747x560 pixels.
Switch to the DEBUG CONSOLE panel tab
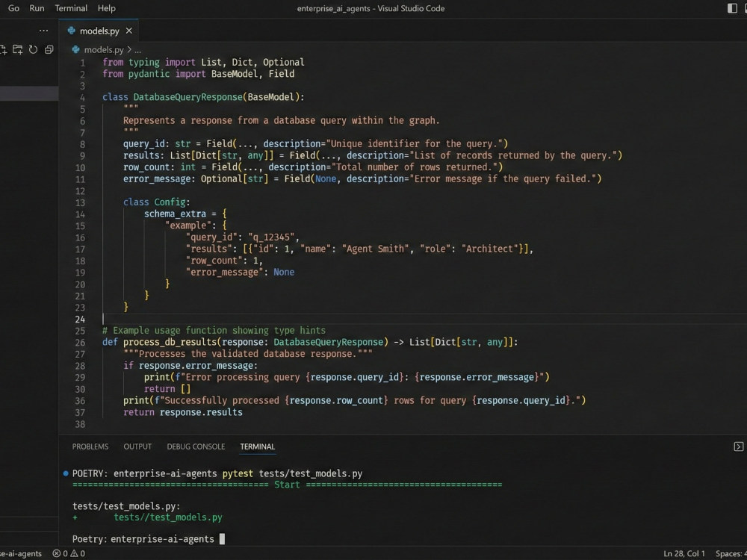pyautogui.click(x=196, y=447)
